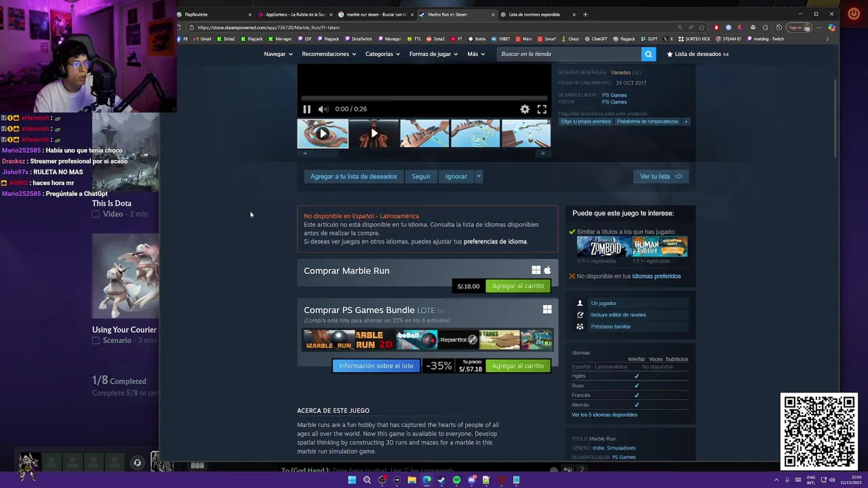Image resolution: width=868 pixels, height=488 pixels.
Task: Open the Navegar dropdown menu
Action: click(x=278, y=54)
